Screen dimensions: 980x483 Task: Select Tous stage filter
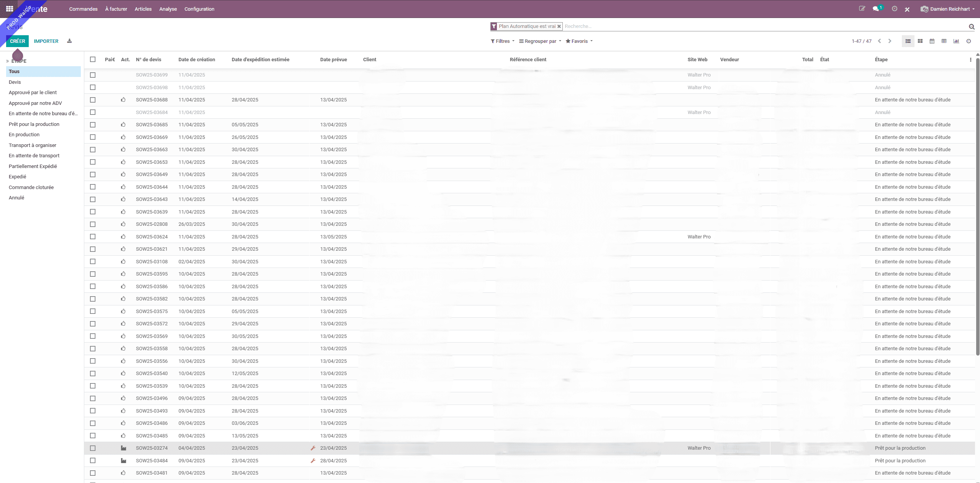pyautogui.click(x=43, y=72)
